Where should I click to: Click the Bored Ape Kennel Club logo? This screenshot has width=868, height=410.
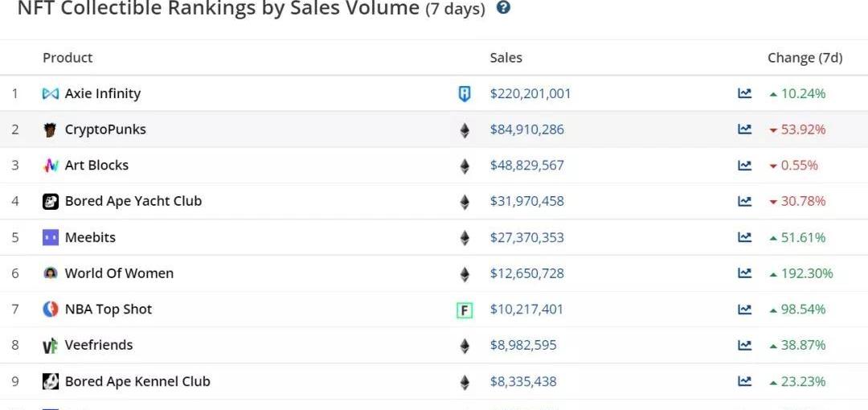51,381
